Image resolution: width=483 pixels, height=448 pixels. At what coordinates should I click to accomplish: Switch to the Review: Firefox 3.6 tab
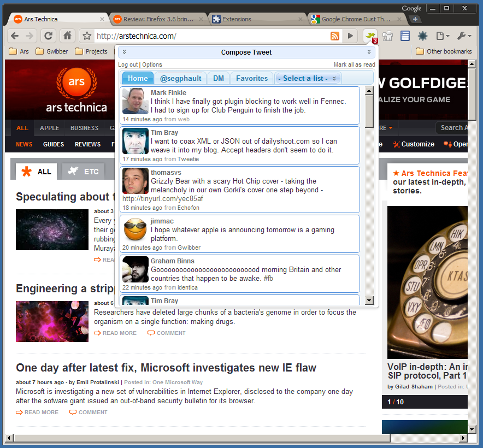(158, 19)
